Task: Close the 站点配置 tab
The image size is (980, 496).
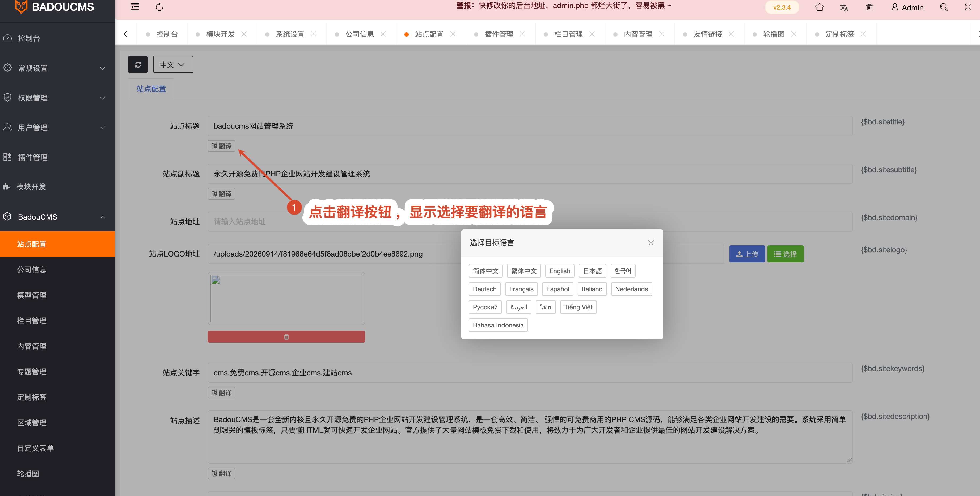Action: pyautogui.click(x=453, y=34)
